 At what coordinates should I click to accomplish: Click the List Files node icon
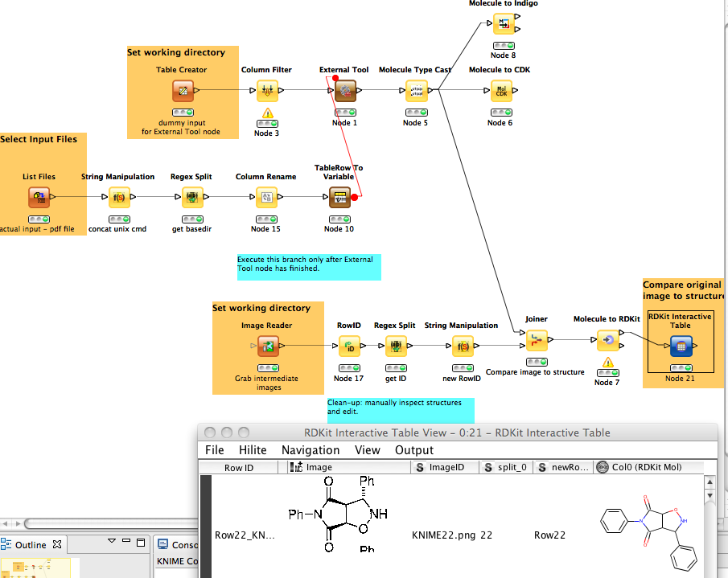[39, 197]
